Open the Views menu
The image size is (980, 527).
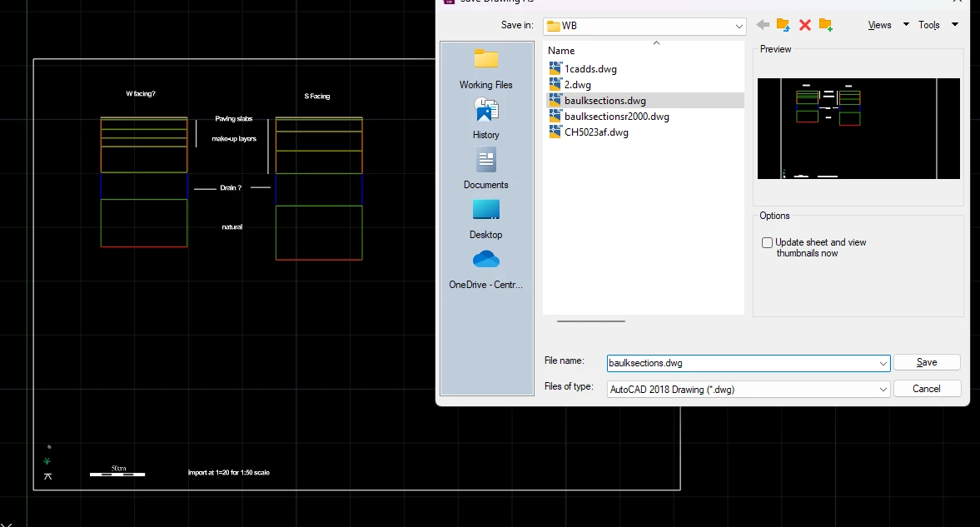(879, 25)
